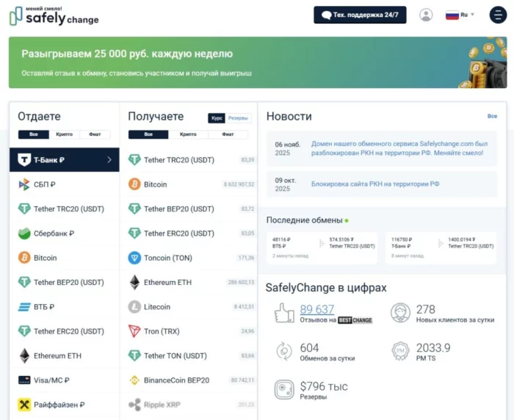514x420 pixels.
Task: Expand the Т-Банк row chevron
Action: coord(109,159)
